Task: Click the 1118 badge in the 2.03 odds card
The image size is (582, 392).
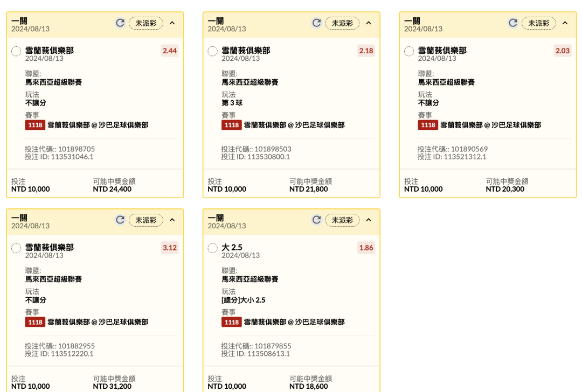Action: [x=428, y=125]
